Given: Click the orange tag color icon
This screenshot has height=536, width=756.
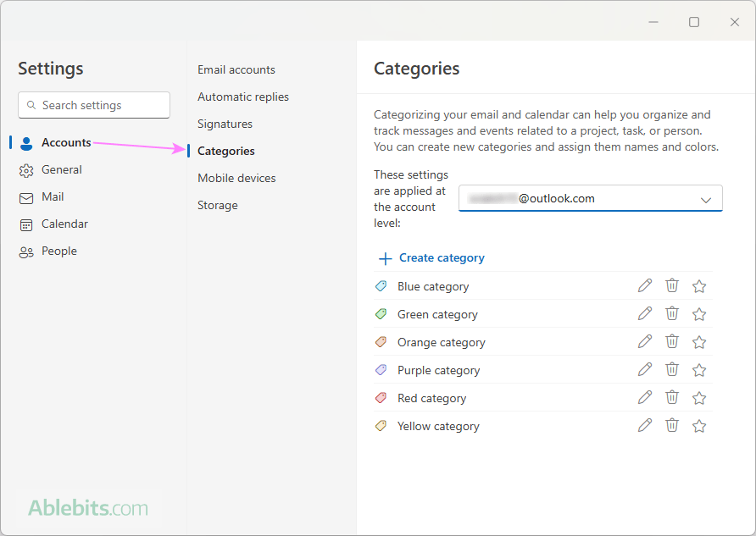Looking at the screenshot, I should point(381,342).
